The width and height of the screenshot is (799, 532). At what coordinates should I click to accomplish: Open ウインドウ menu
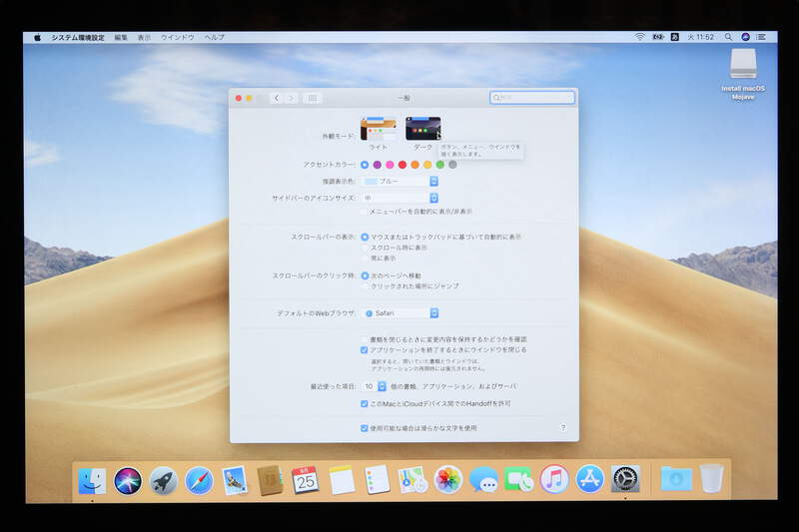click(178, 37)
